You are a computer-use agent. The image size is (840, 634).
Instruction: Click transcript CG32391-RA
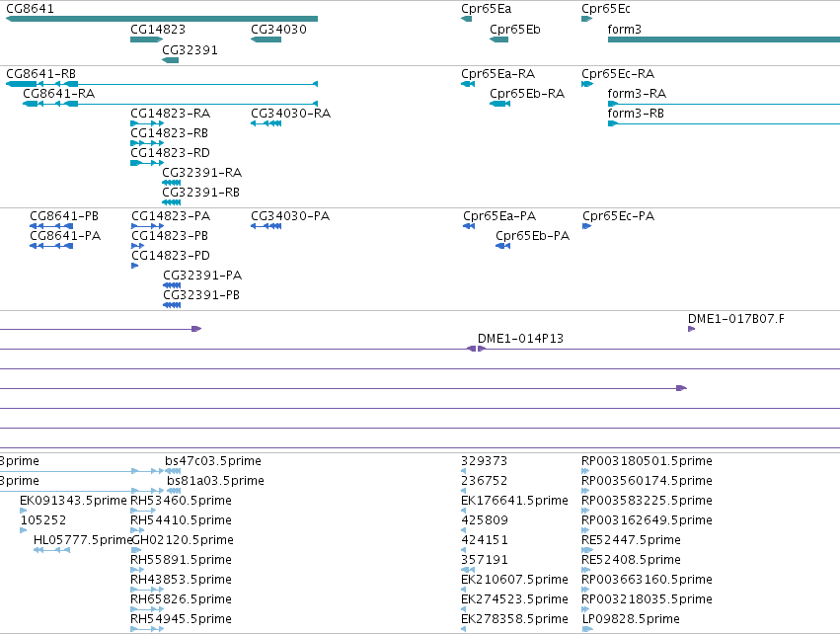[172, 183]
